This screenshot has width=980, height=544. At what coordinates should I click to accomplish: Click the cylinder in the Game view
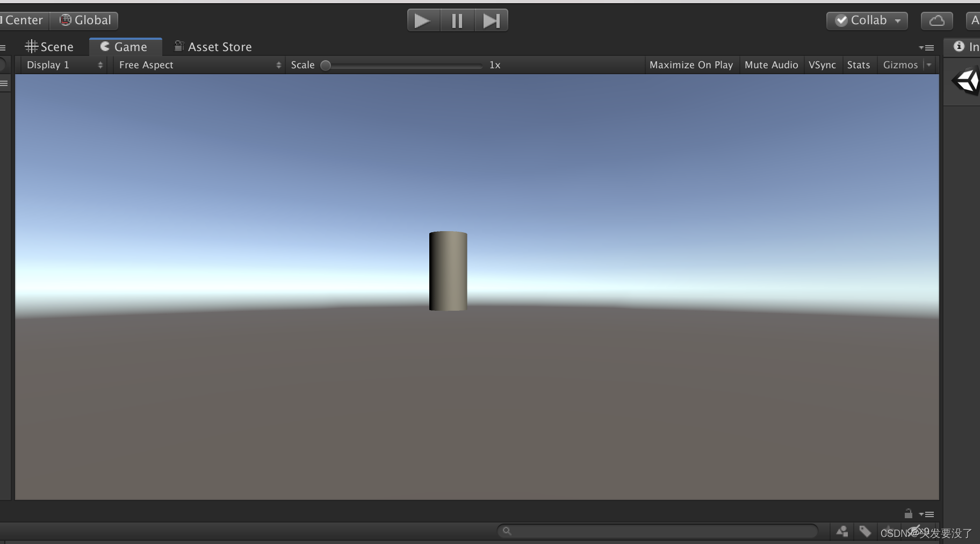(x=448, y=271)
